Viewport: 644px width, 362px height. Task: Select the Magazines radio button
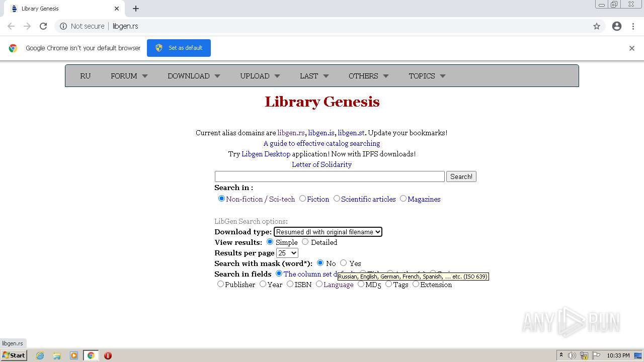403,199
